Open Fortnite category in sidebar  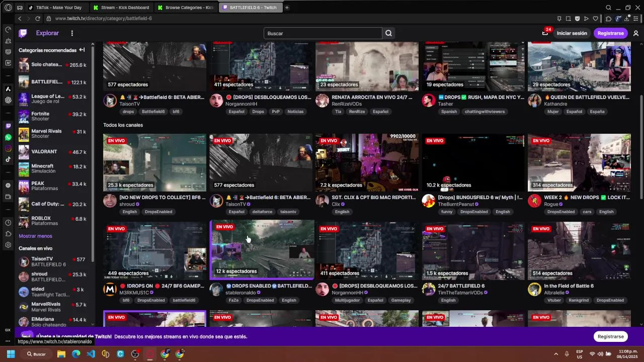point(53,117)
